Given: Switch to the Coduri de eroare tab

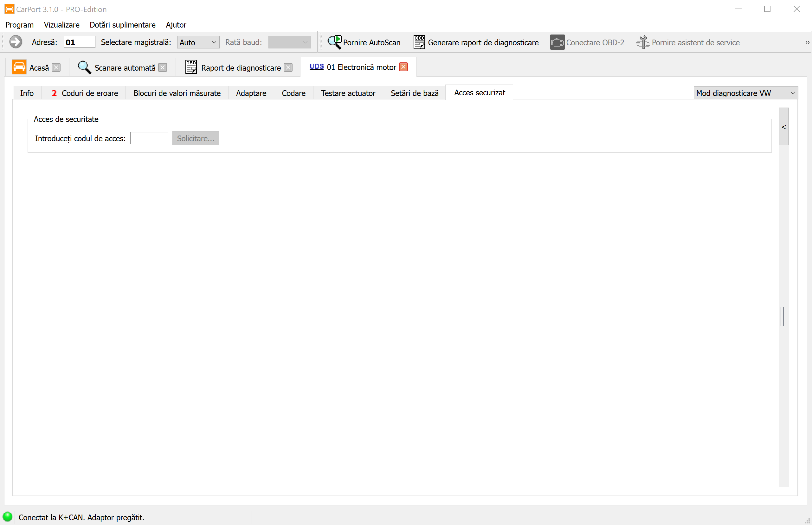Looking at the screenshot, I should click(85, 93).
